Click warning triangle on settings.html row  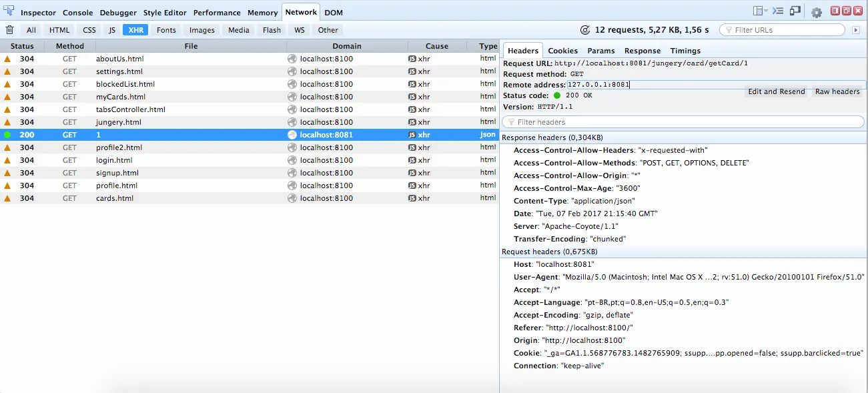[x=7, y=71]
